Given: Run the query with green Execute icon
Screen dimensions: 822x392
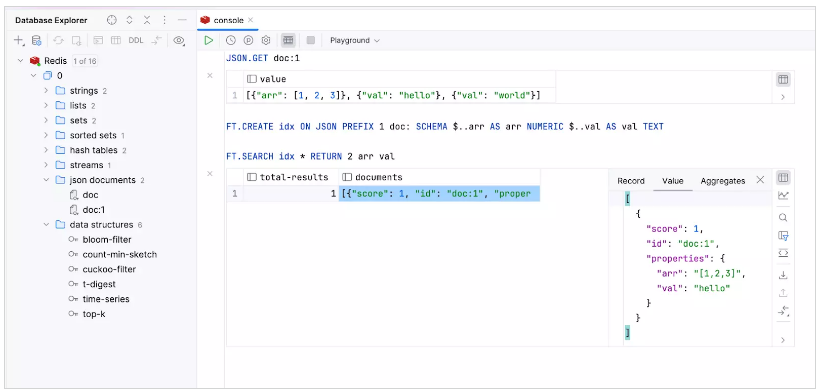Looking at the screenshot, I should point(209,40).
